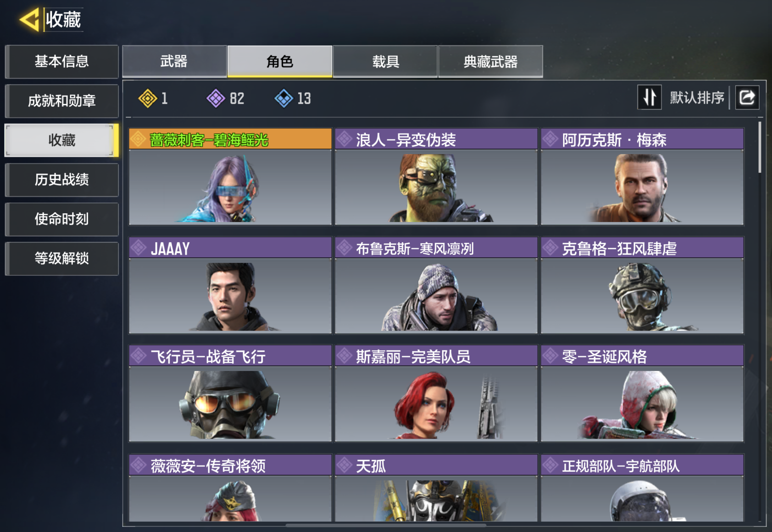This screenshot has width=772, height=532.
Task: Click the blue rare rarity diamond icon
Action: pos(284,98)
